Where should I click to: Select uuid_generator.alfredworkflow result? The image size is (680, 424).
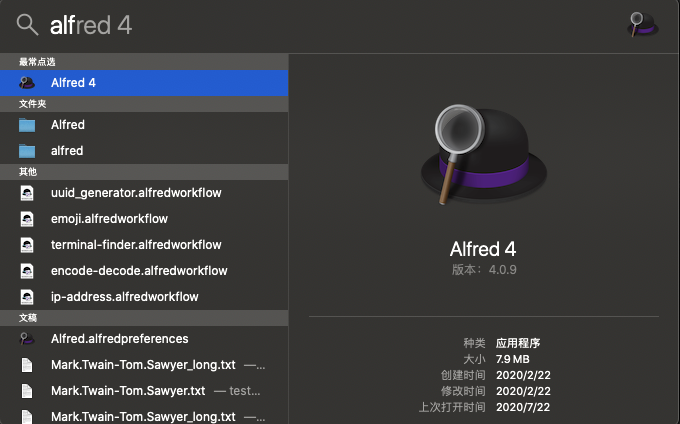pos(144,193)
